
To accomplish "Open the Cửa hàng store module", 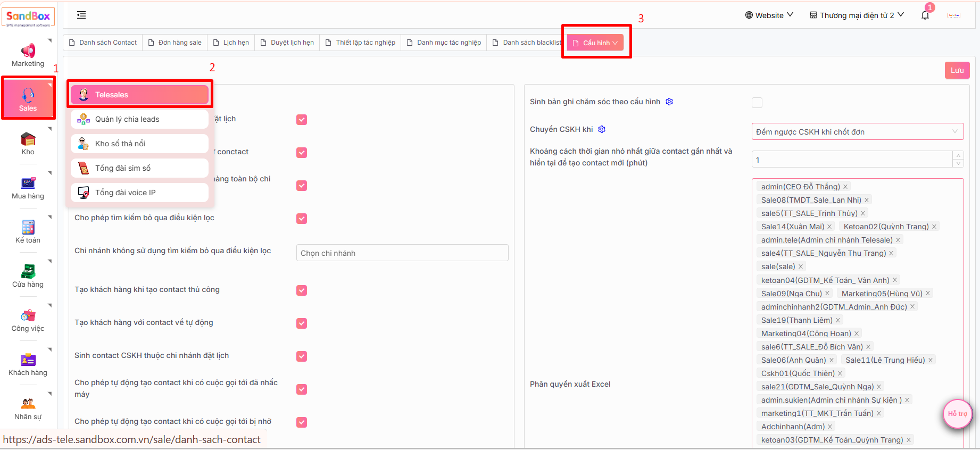I will tap(28, 276).
